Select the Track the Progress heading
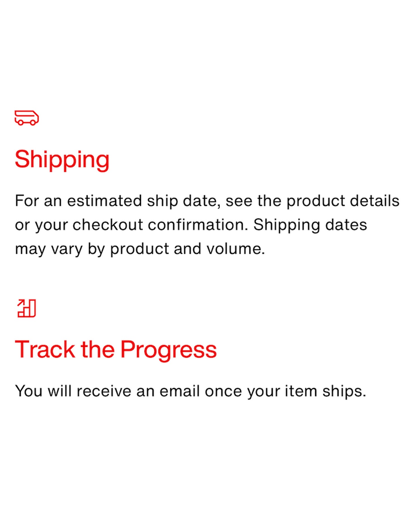 point(116,350)
